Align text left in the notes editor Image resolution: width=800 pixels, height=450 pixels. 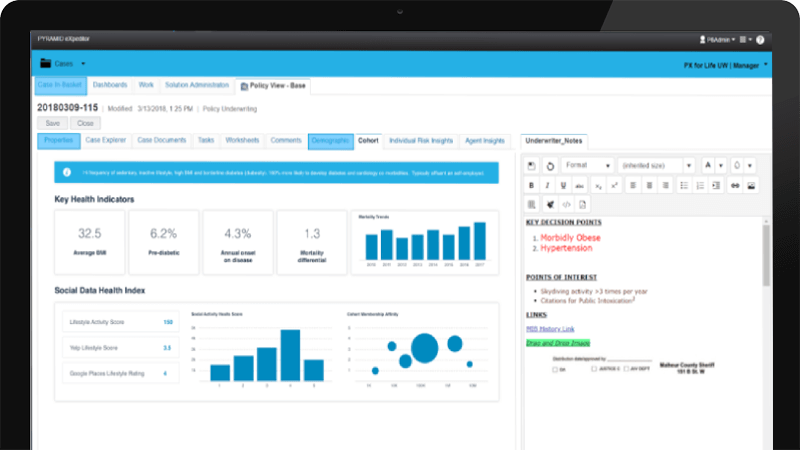(633, 186)
